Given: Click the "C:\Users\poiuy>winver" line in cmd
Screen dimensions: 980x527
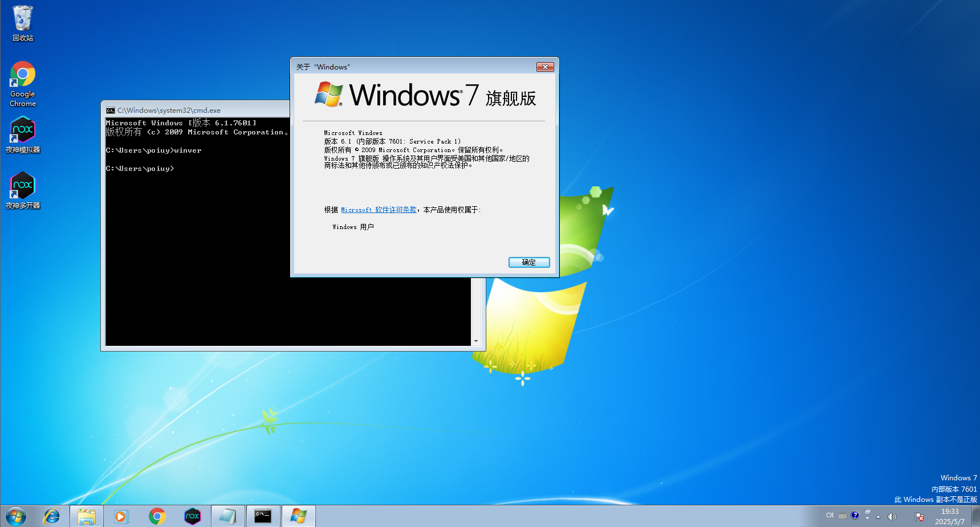Looking at the screenshot, I should tap(154, 150).
